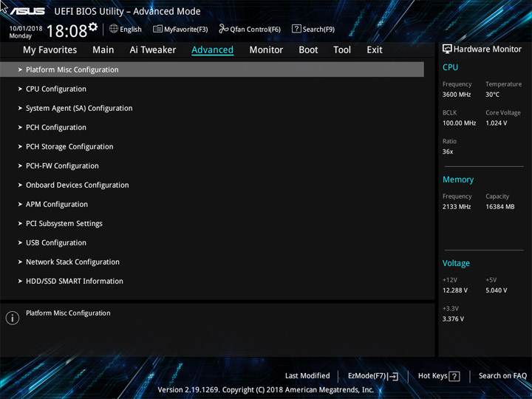
Task: Click CPU temperature value 30°C
Action: (x=492, y=95)
